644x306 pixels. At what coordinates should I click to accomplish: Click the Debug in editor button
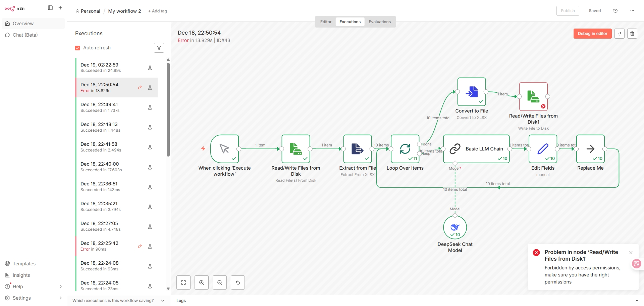coord(592,34)
